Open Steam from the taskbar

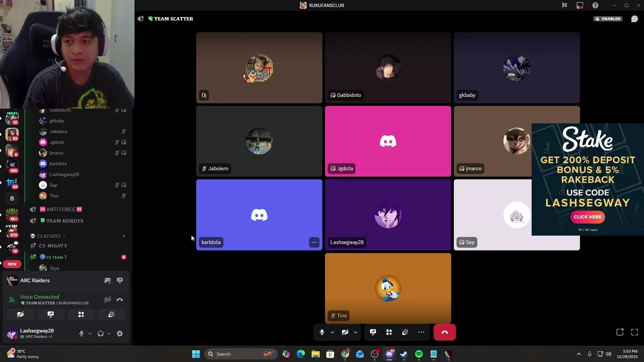point(404,354)
